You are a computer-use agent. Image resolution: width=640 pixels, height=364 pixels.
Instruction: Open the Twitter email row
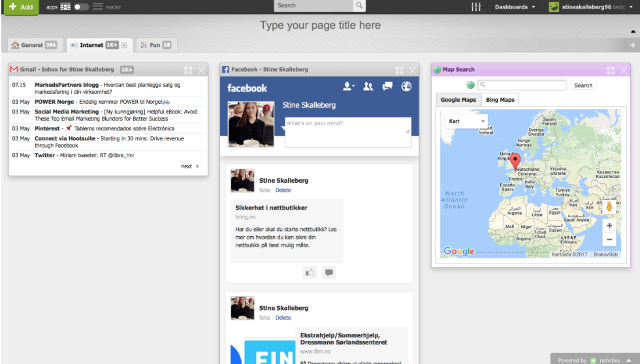pos(108,155)
